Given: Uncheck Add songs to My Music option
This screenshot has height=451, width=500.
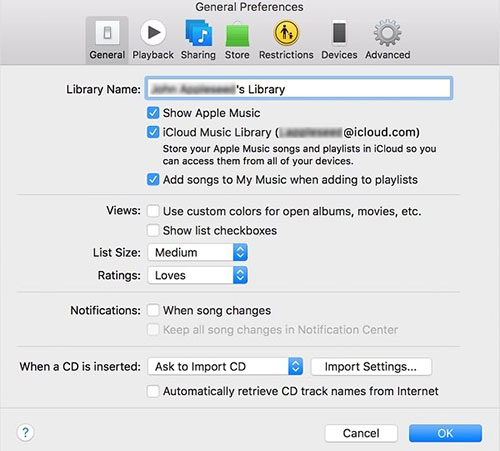Looking at the screenshot, I should (153, 180).
